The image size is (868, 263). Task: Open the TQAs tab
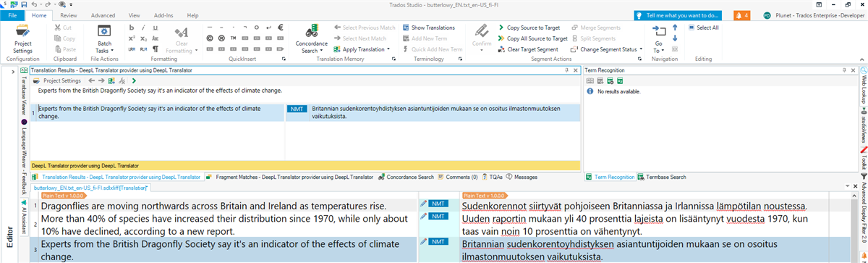coord(492,176)
